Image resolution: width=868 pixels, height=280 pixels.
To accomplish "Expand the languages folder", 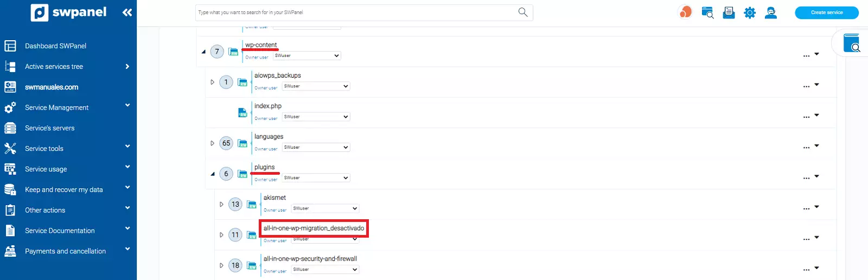I will 212,143.
